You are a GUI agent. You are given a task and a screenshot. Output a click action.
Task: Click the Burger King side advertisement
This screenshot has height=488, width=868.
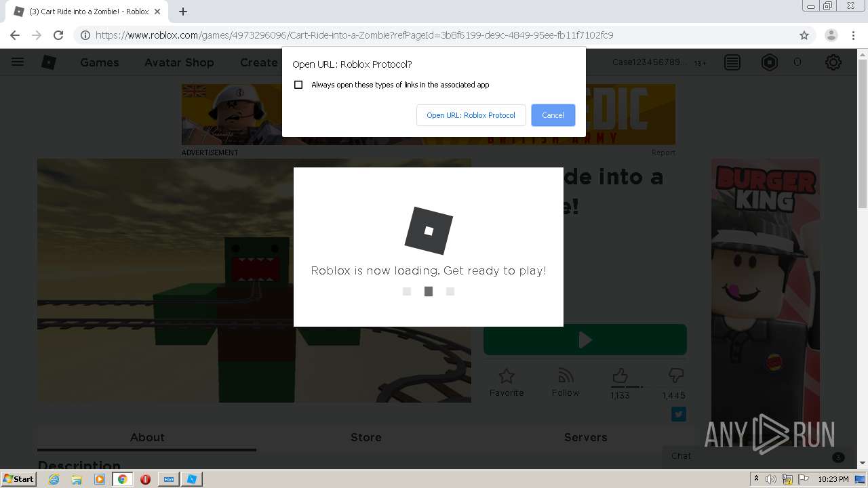click(x=765, y=303)
